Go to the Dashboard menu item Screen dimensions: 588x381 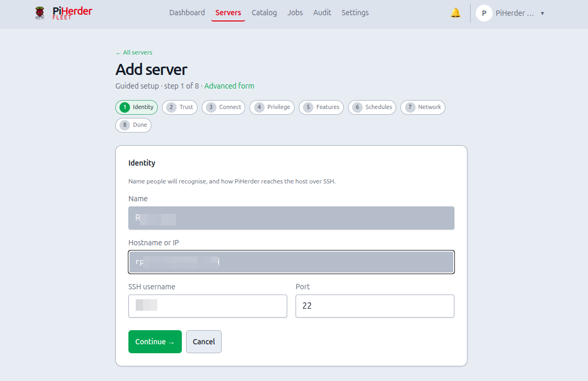(x=187, y=13)
